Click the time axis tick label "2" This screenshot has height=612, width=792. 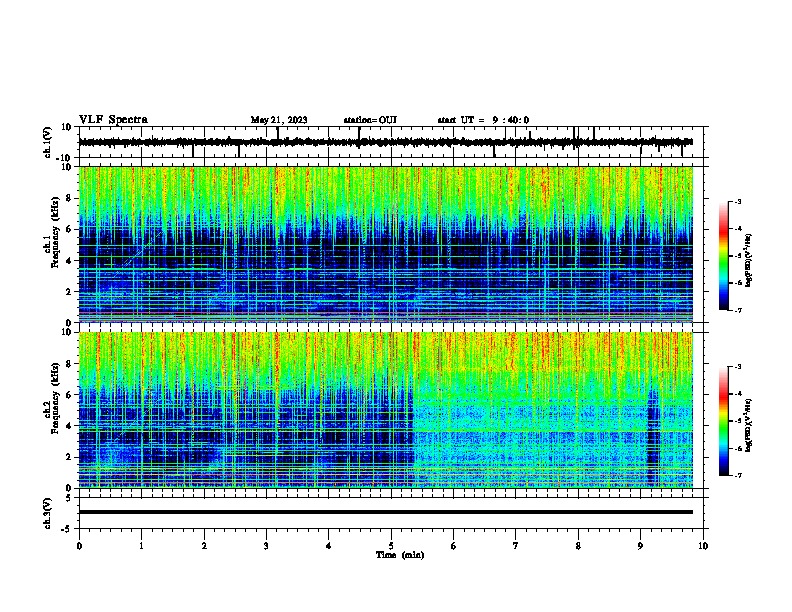pos(204,546)
